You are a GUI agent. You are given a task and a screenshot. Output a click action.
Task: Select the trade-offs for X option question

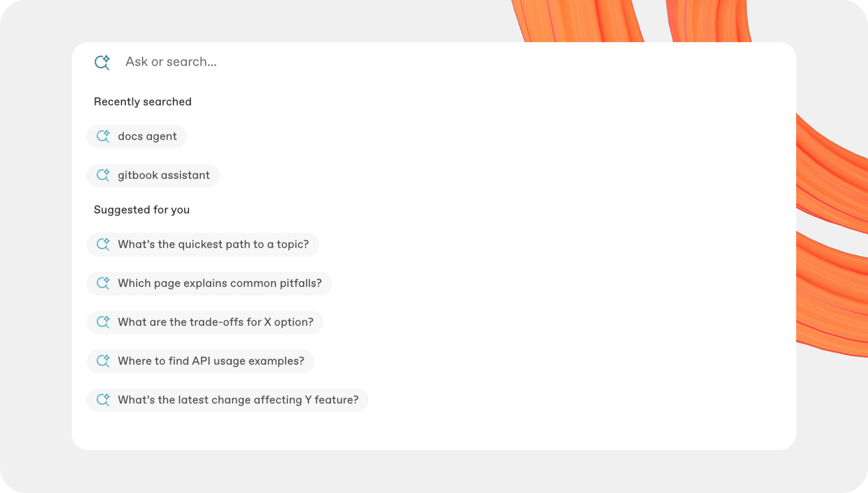(x=215, y=322)
